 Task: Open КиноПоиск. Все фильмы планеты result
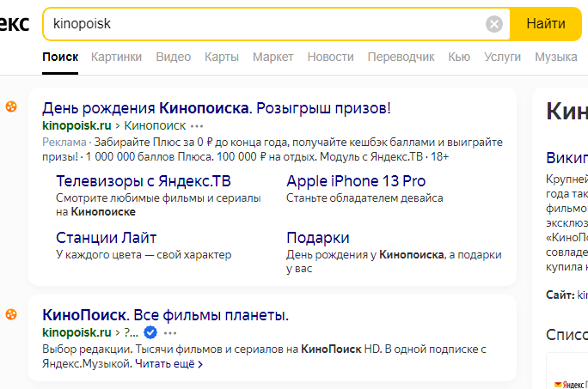coord(165,315)
